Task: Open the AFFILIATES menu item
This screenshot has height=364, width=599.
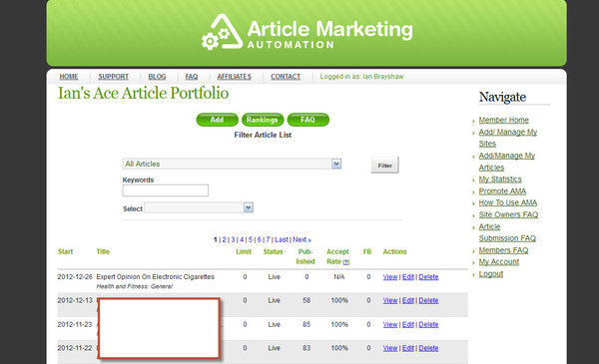Action: click(235, 77)
